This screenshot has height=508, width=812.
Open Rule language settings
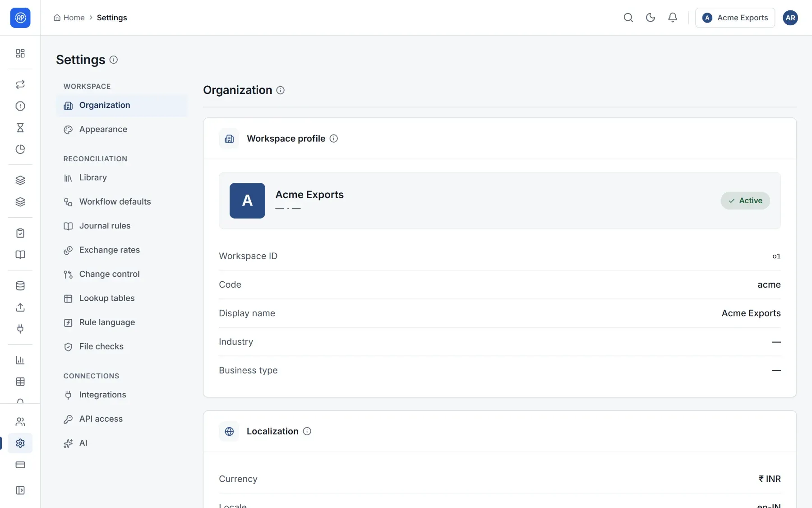click(x=122, y=322)
